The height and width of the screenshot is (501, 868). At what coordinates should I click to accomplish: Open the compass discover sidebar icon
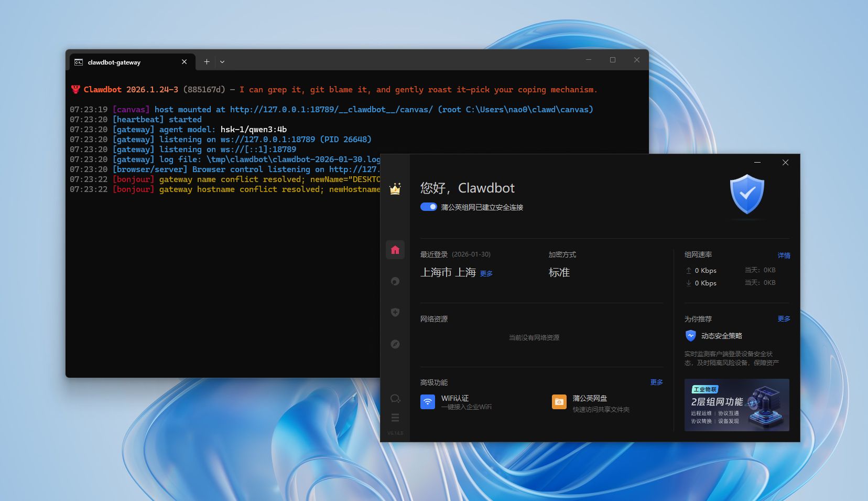[x=395, y=344]
